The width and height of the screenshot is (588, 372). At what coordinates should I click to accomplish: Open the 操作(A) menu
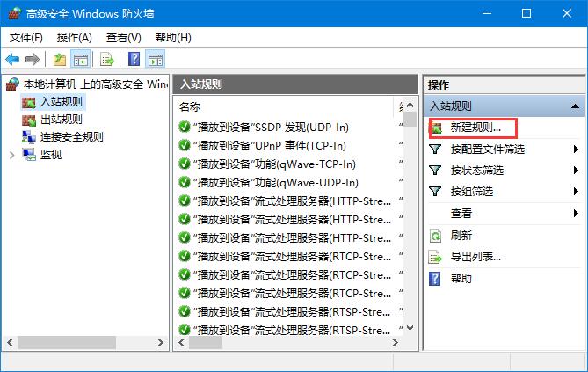74,38
